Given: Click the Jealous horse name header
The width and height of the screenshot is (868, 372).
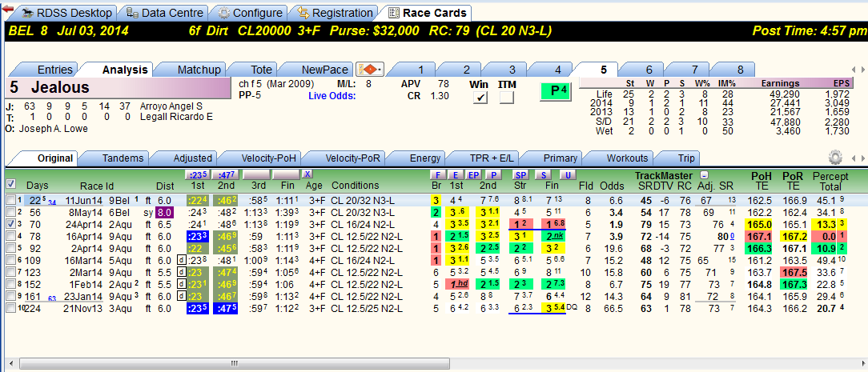Looking at the screenshot, I should pyautogui.click(x=118, y=87).
